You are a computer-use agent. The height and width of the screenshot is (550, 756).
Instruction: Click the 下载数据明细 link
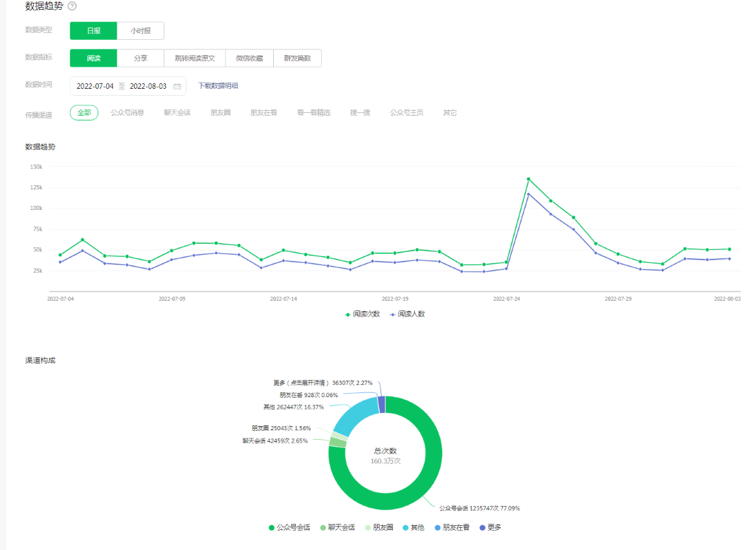218,86
